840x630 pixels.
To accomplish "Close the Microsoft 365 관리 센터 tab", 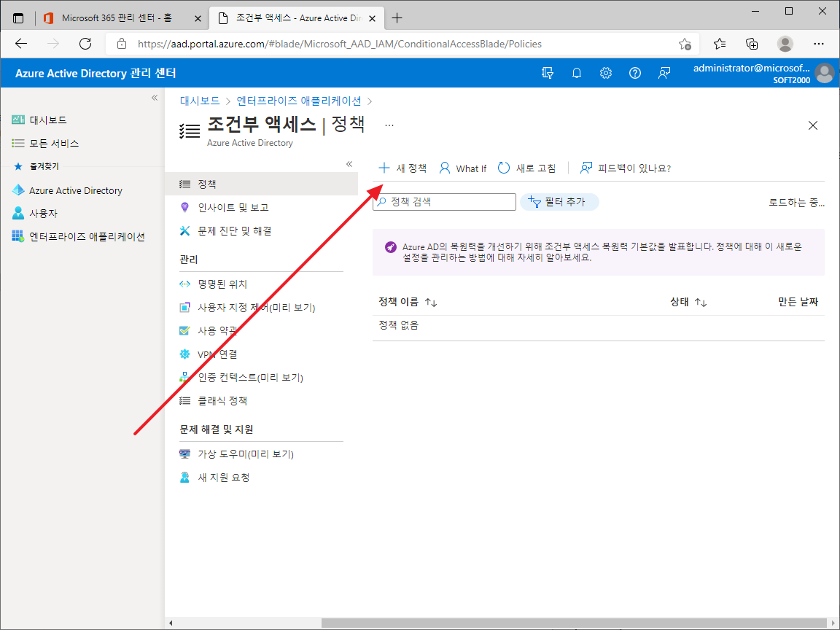I will (x=198, y=18).
